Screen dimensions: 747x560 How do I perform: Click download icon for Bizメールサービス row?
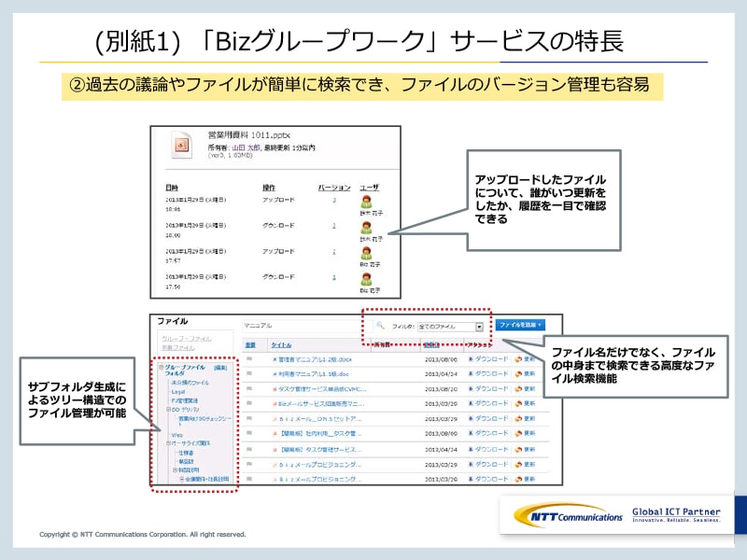(472, 403)
